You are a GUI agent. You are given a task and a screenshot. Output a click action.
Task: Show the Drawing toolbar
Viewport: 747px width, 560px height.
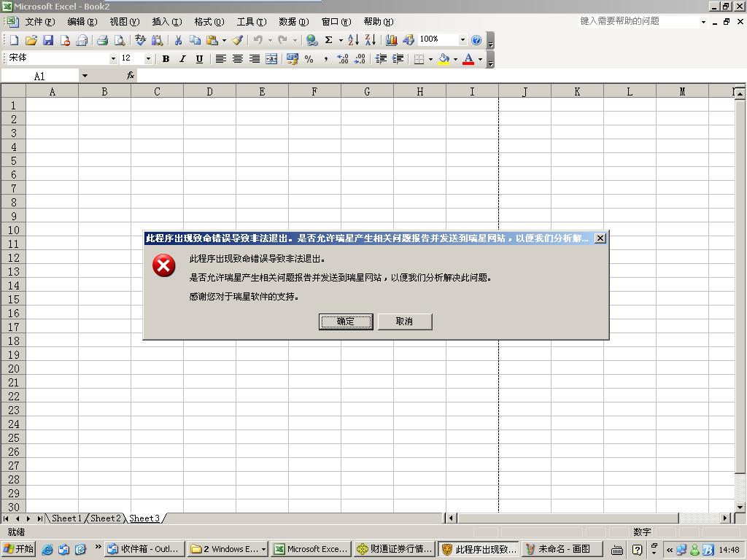409,40
